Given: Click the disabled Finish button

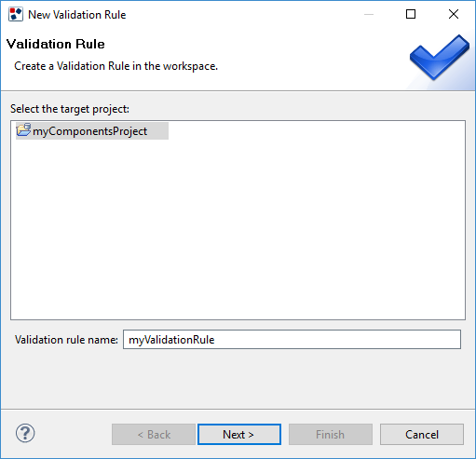Looking at the screenshot, I should click(331, 434).
